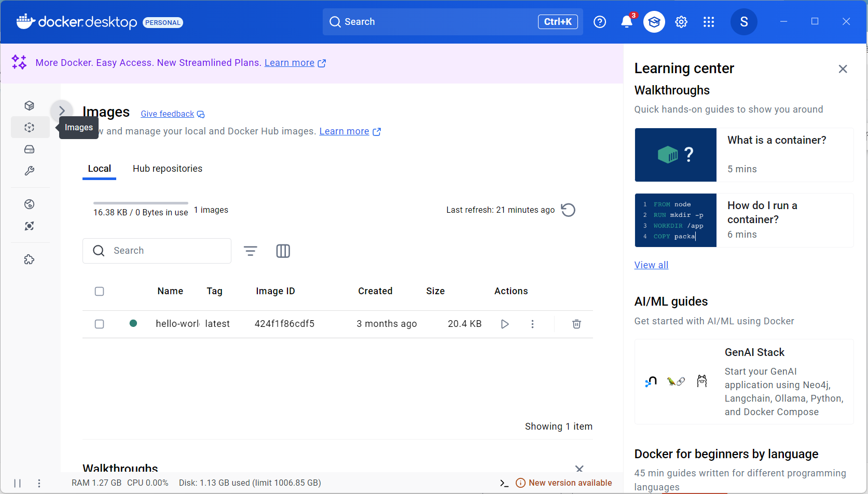Sort by Name column header
This screenshot has height=494, width=868.
point(170,292)
